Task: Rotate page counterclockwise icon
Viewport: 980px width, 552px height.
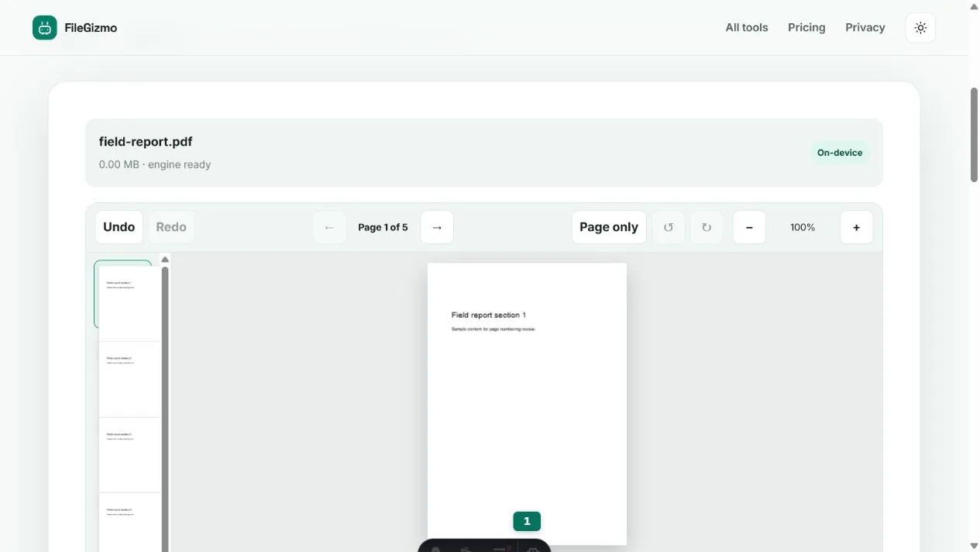Action: click(x=669, y=227)
